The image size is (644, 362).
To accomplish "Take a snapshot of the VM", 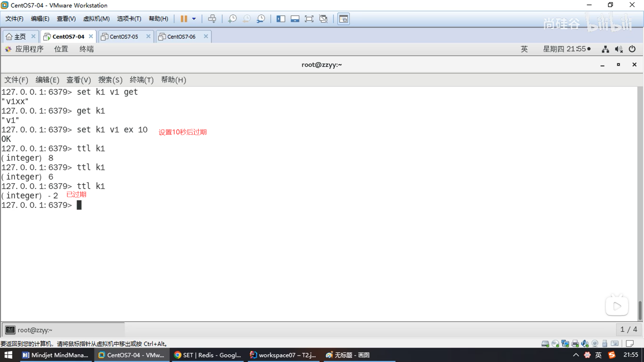I will 232,19.
